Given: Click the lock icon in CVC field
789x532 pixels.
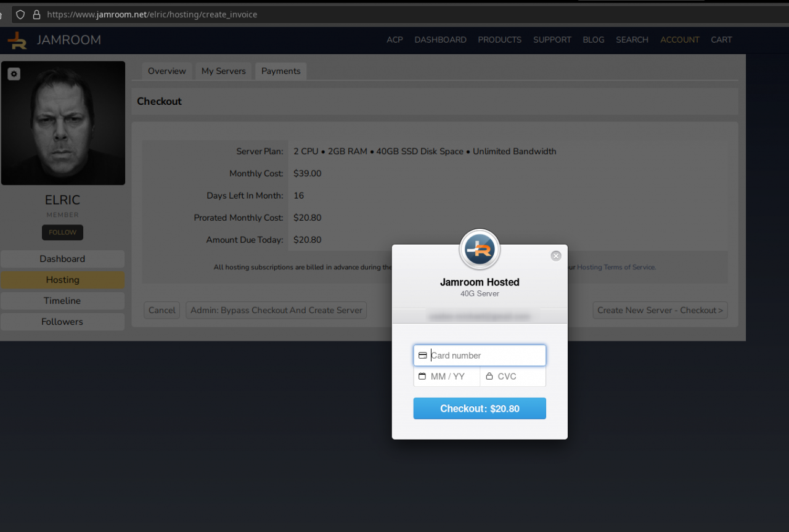Looking at the screenshot, I should [489, 377].
